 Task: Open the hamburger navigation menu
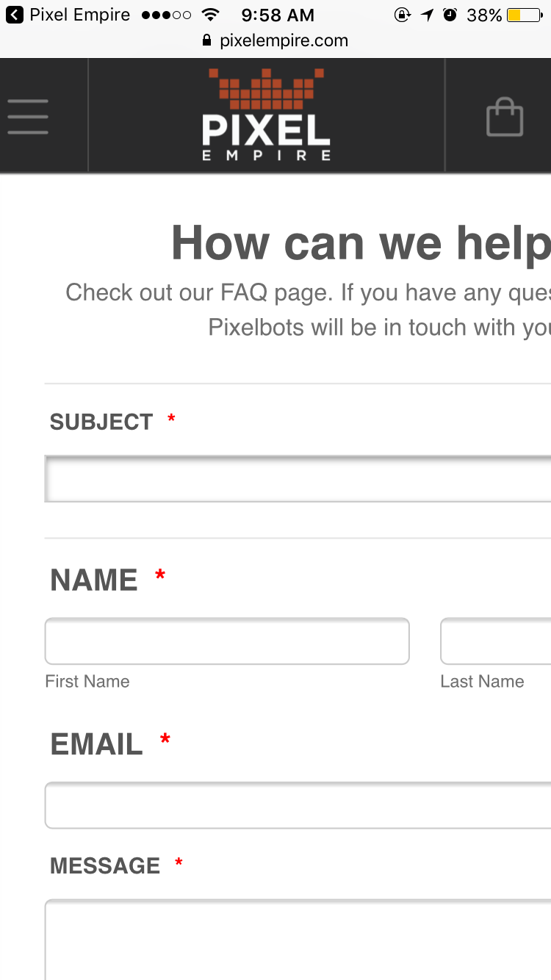click(28, 117)
